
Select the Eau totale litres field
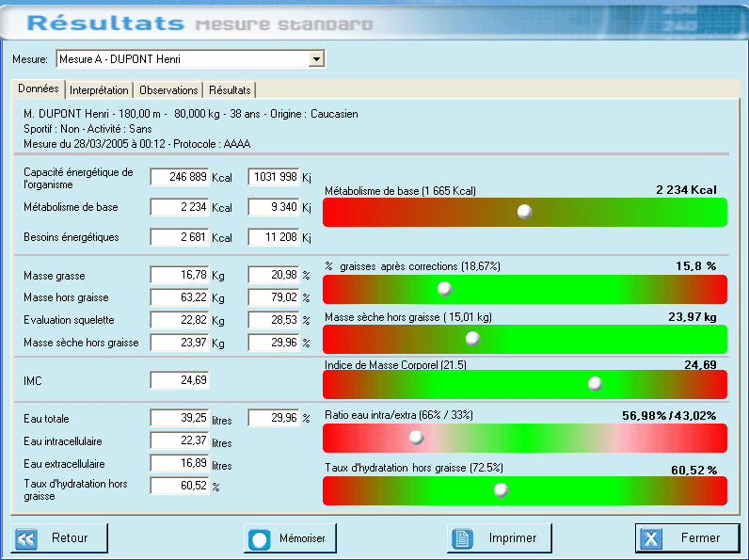click(180, 419)
